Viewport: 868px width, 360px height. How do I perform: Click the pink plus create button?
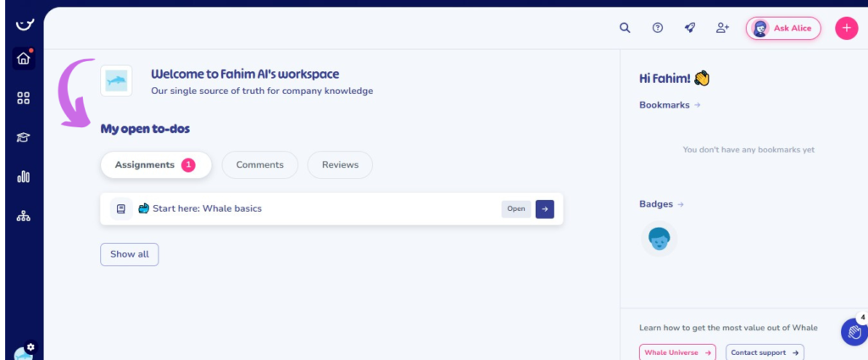847,28
